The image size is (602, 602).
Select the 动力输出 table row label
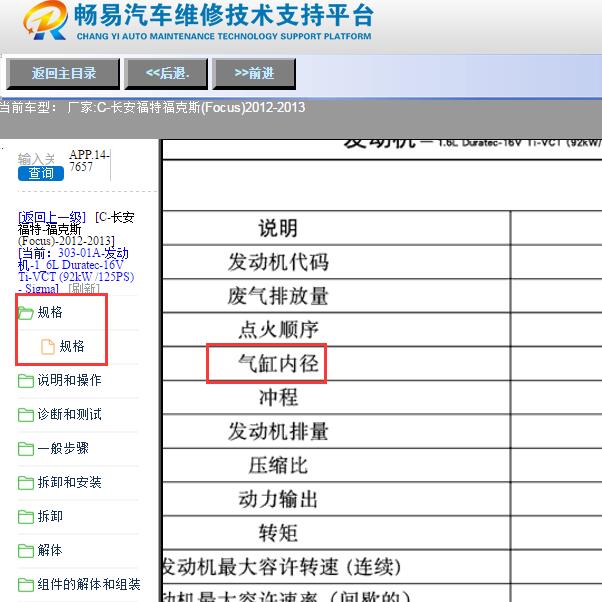(x=278, y=499)
